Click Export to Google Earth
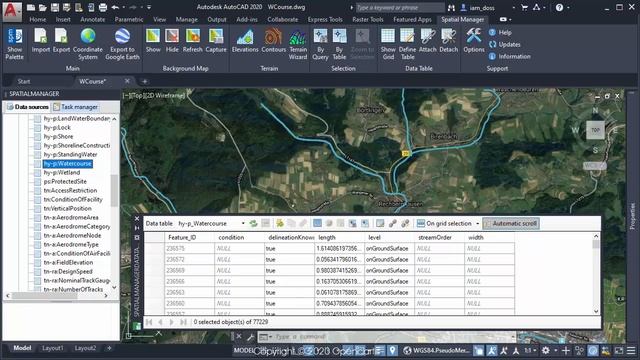The width and height of the screenshot is (640, 360). pyautogui.click(x=122, y=43)
